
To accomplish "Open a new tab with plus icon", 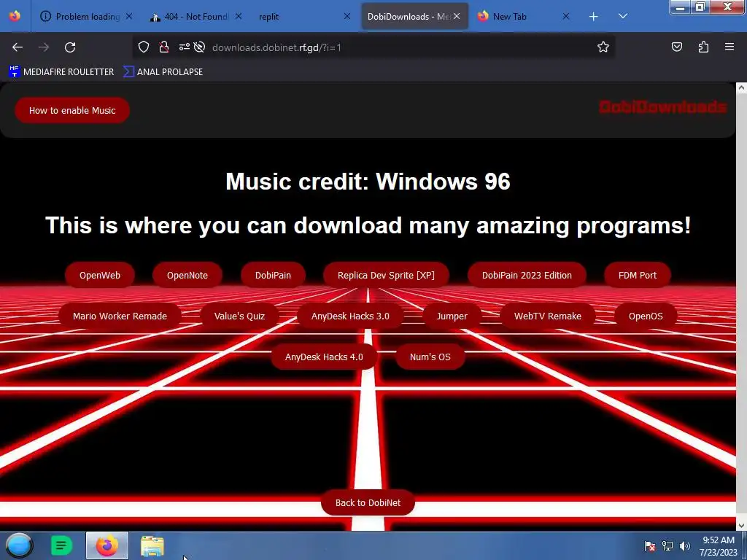I will tap(594, 17).
